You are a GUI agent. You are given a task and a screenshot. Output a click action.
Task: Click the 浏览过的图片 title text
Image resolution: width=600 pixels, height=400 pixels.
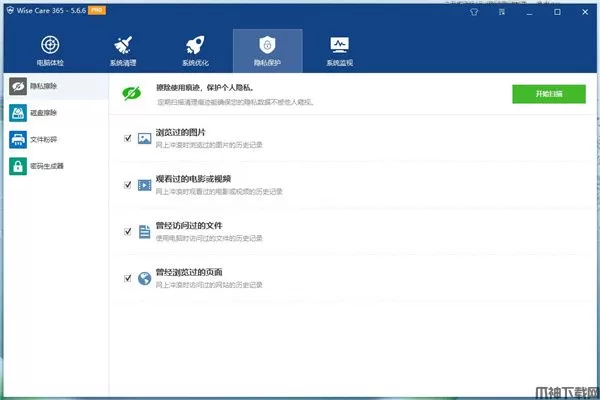pos(181,132)
